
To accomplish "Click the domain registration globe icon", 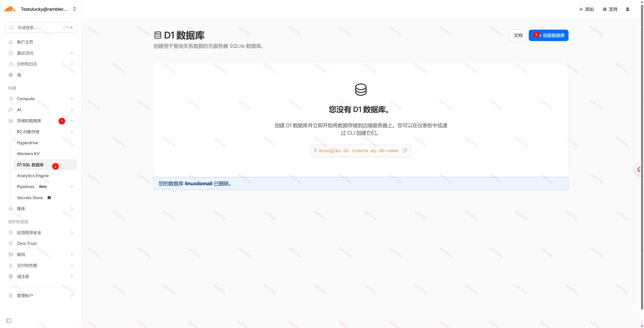I will pos(11,276).
